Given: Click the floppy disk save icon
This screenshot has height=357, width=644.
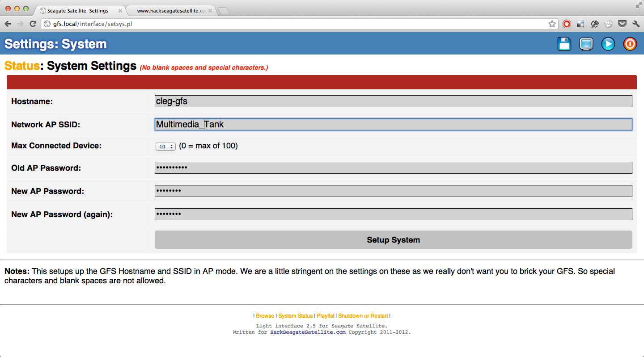Looking at the screenshot, I should (x=564, y=44).
